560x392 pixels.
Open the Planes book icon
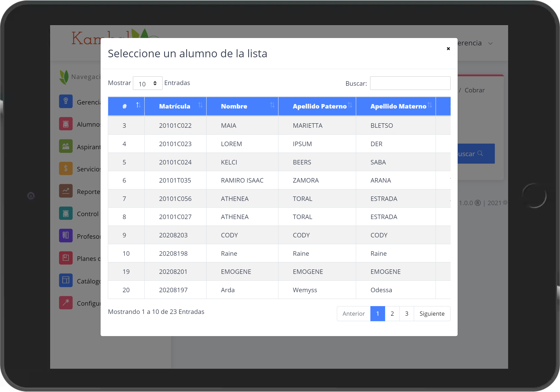pyautogui.click(x=66, y=258)
